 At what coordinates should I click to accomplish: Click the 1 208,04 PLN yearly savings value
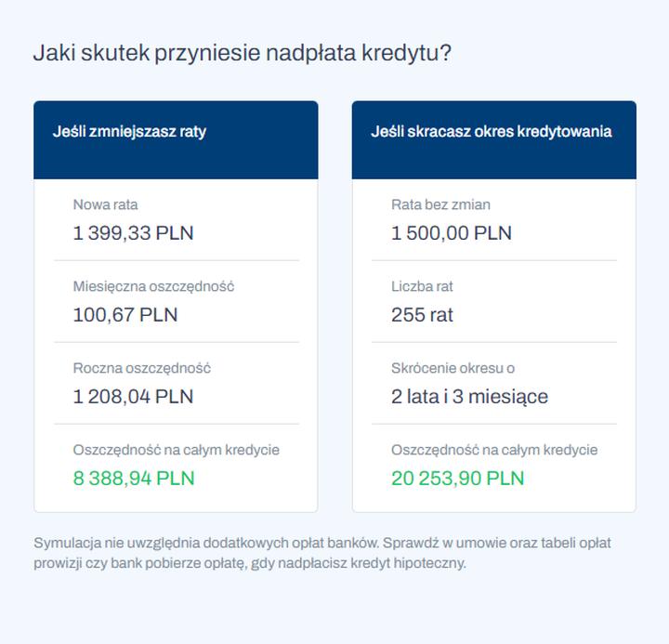click(133, 396)
